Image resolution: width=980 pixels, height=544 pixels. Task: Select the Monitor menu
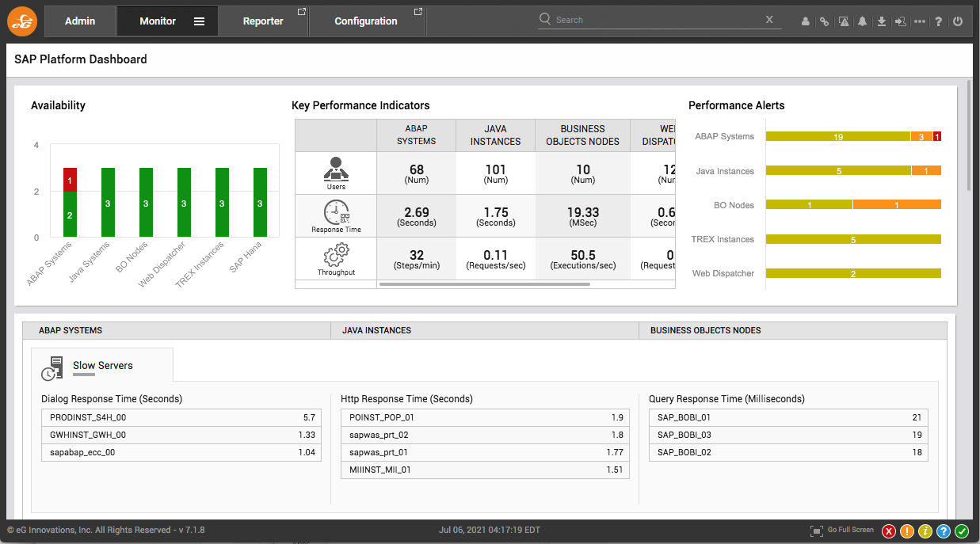[158, 21]
